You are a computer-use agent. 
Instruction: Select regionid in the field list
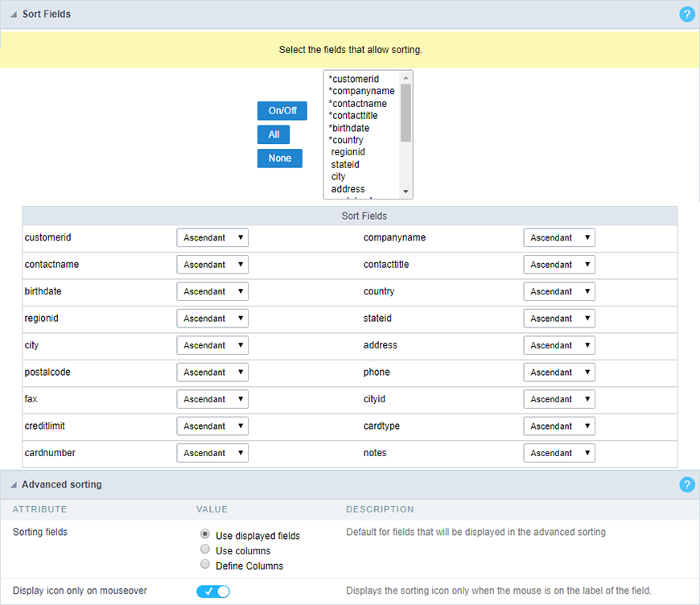tap(348, 152)
